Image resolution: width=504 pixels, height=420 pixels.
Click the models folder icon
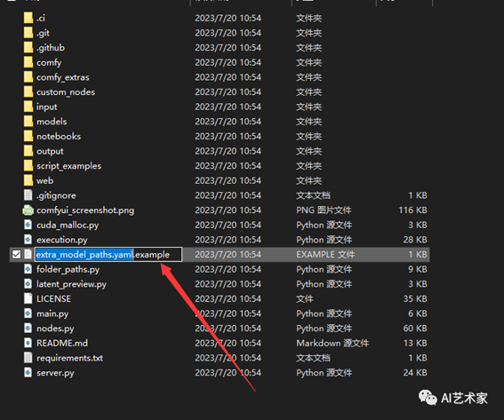(x=28, y=121)
